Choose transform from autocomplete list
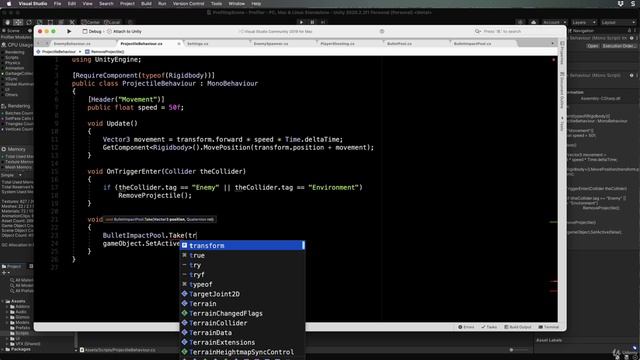Viewport: 640px width, 360px height. coord(242,246)
